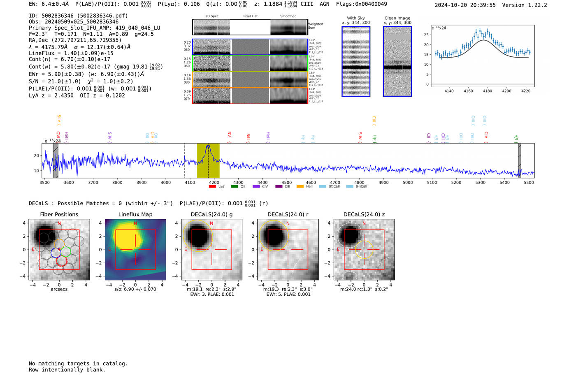
Task: Click the green Hβ line label
Action: 516,138
